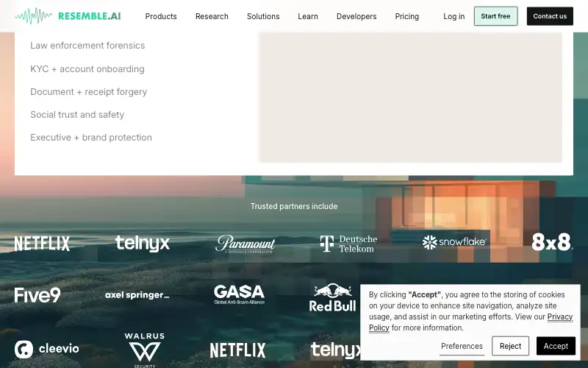Open the Learn menu
The width and height of the screenshot is (588, 368).
point(308,16)
